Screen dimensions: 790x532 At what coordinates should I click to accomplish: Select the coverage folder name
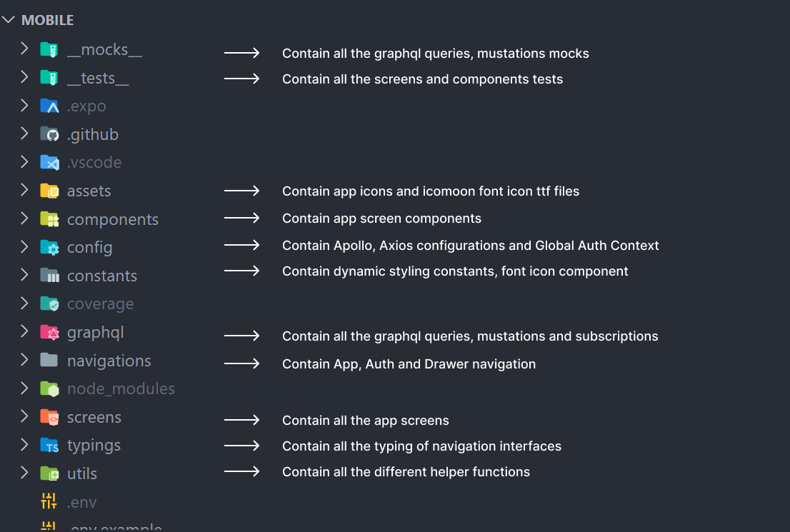click(100, 304)
